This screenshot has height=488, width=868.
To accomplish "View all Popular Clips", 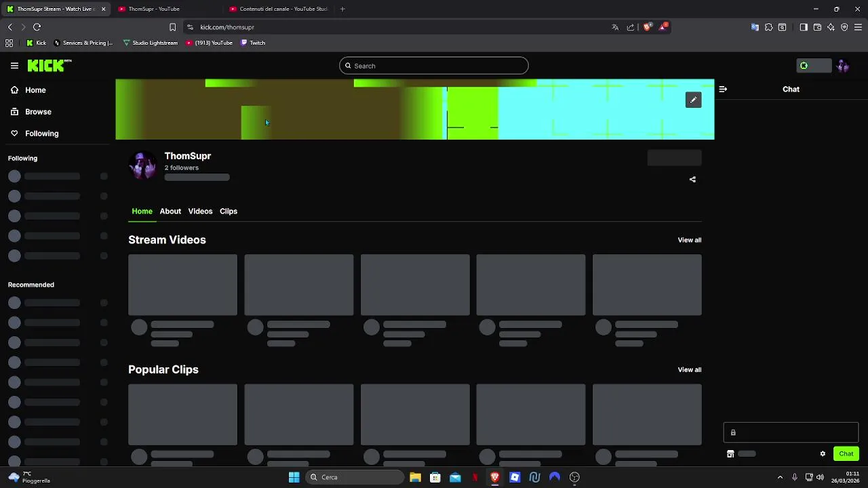I will click(690, 370).
